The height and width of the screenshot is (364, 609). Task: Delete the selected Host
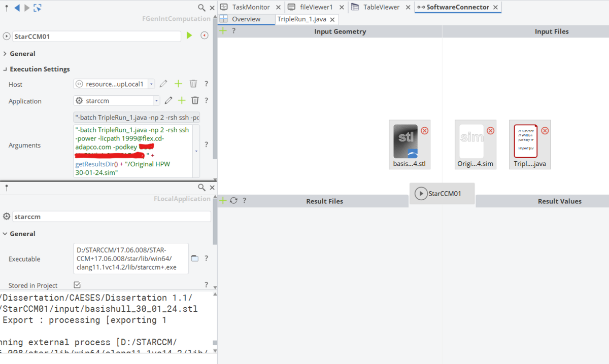pyautogui.click(x=193, y=84)
